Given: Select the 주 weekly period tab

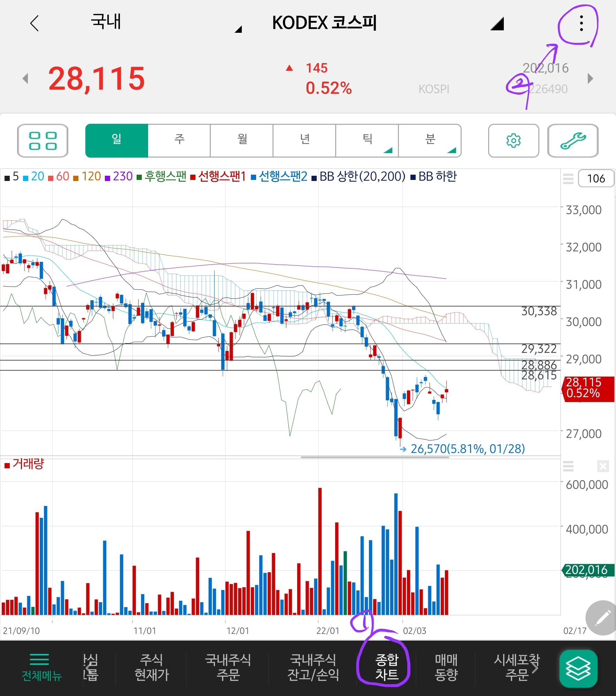Looking at the screenshot, I should coord(179,141).
